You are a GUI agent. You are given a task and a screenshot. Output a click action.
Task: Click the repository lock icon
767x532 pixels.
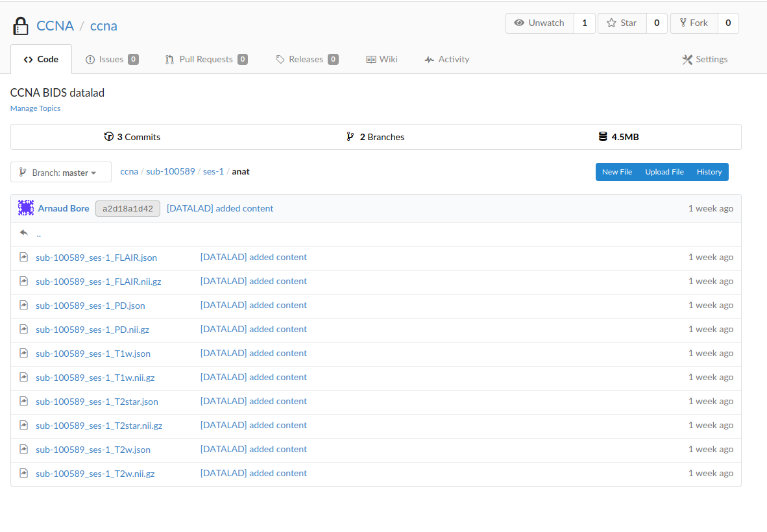pos(21,26)
